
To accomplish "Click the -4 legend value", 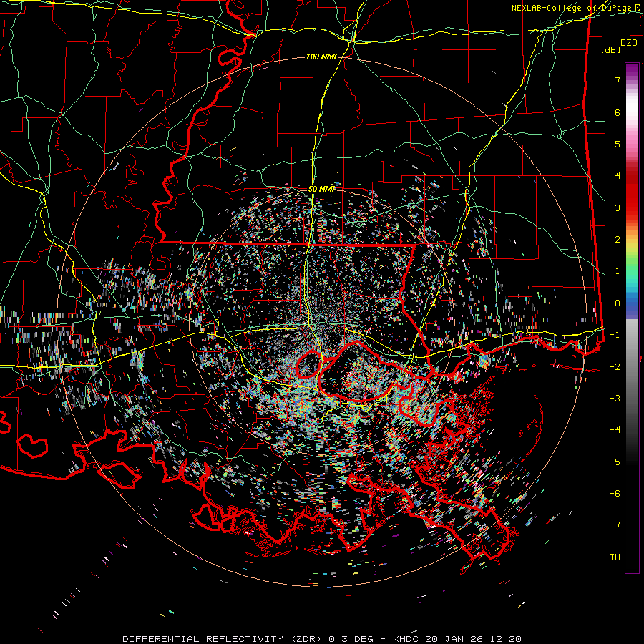I will pyautogui.click(x=615, y=430).
